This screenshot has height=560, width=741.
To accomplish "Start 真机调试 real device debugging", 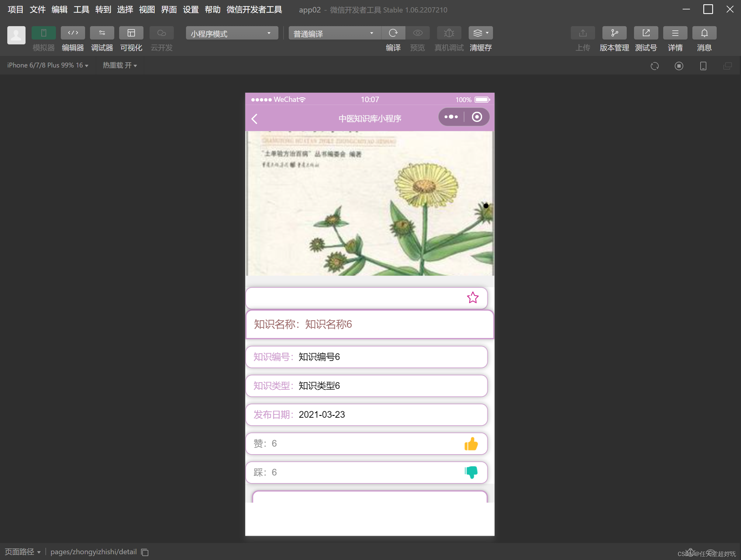I will (x=449, y=33).
